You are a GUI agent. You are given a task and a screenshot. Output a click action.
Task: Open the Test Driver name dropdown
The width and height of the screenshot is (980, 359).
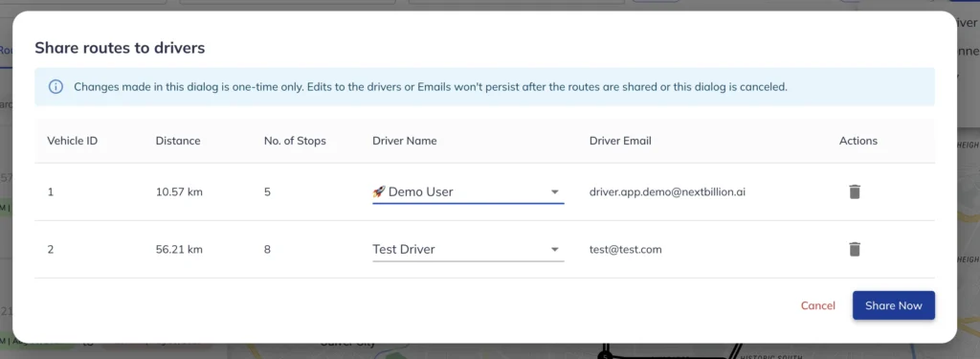pos(468,250)
